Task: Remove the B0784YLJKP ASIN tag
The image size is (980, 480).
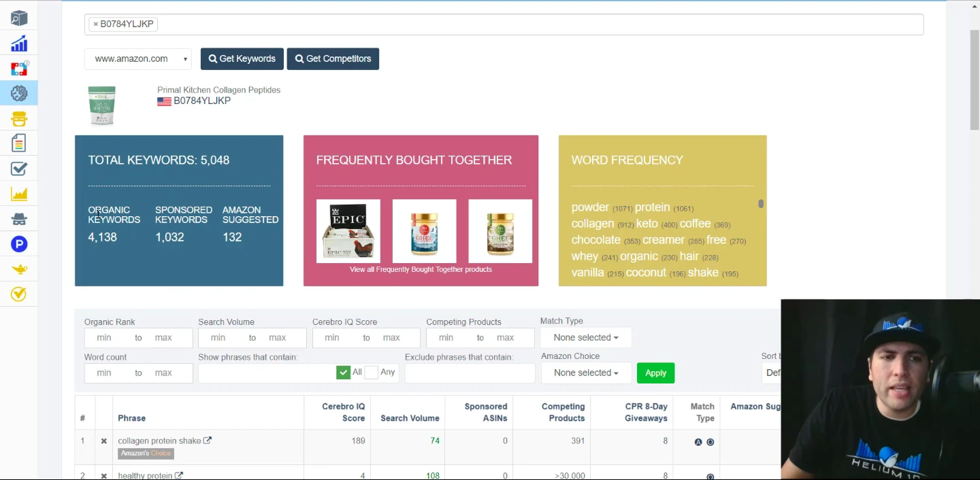Action: (x=96, y=24)
